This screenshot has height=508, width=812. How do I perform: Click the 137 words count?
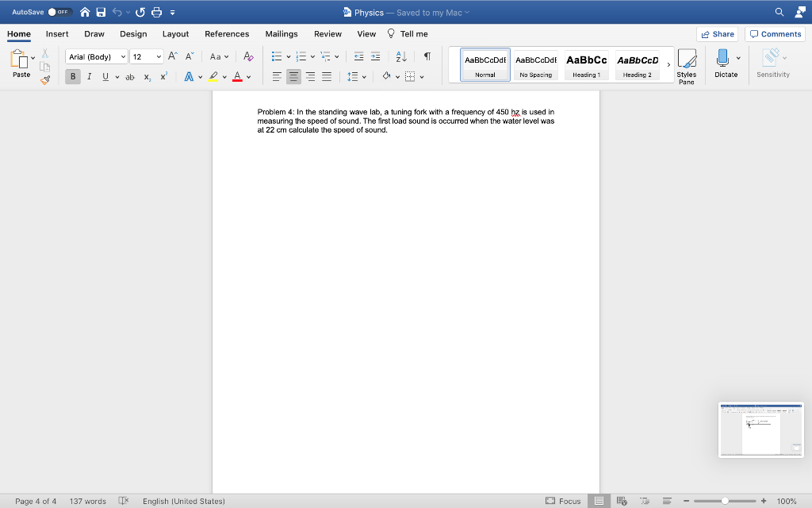pos(88,501)
